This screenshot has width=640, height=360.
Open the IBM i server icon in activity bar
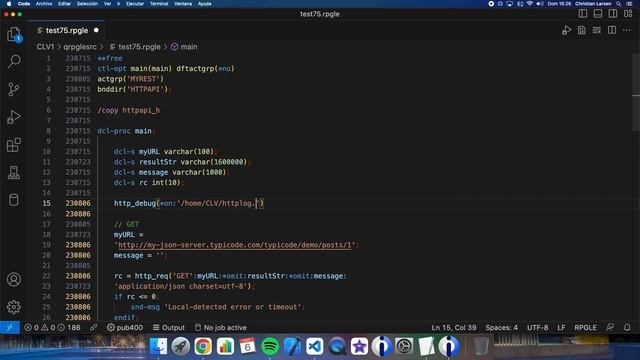(14, 172)
